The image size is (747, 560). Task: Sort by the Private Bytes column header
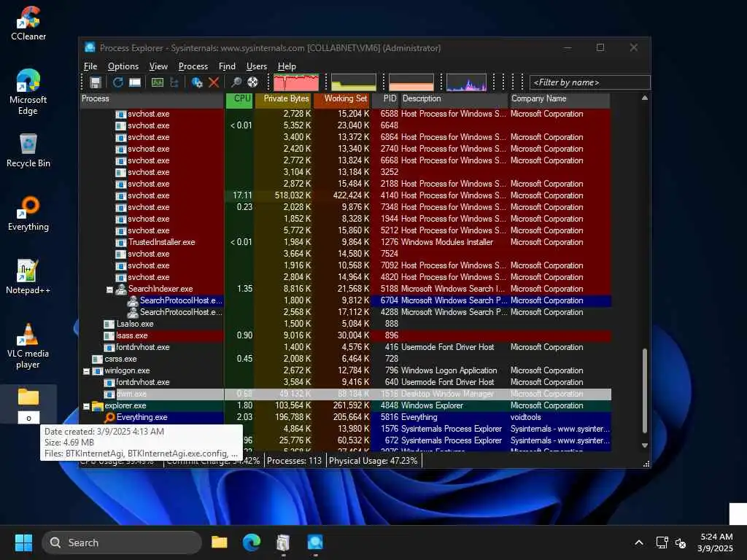click(x=284, y=99)
